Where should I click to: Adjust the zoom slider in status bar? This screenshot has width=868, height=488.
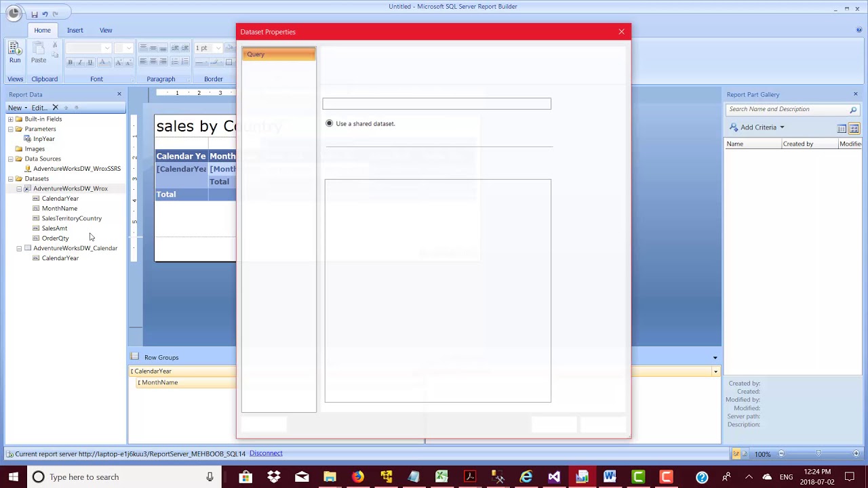coord(818,453)
